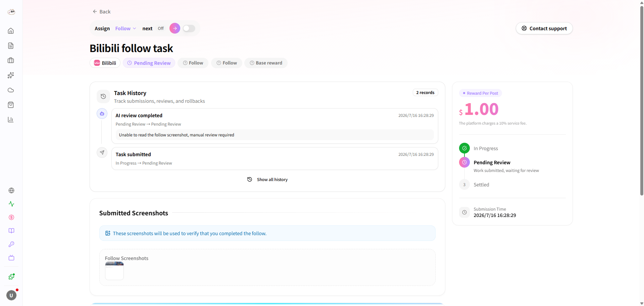Image resolution: width=644 pixels, height=306 pixels.
Task: Click the Task History clock icon
Action: pos(103,96)
